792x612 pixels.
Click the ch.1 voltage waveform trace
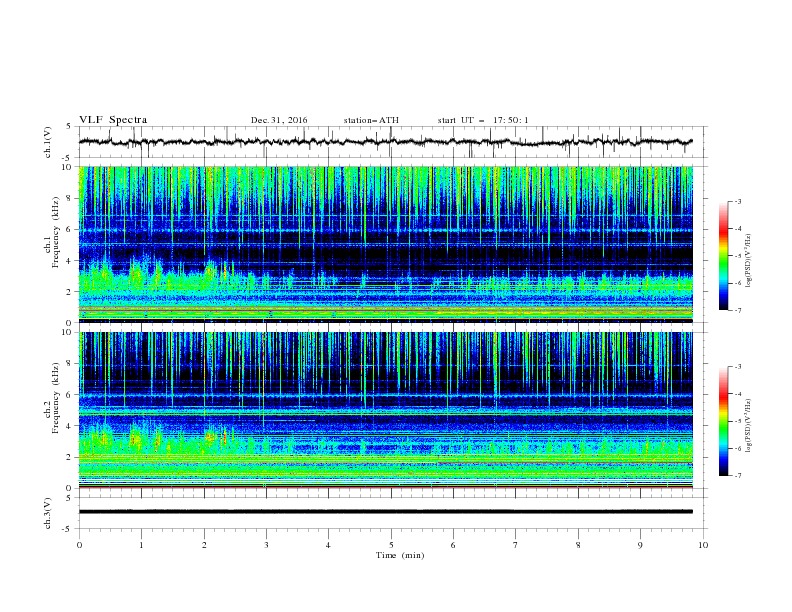[386, 142]
